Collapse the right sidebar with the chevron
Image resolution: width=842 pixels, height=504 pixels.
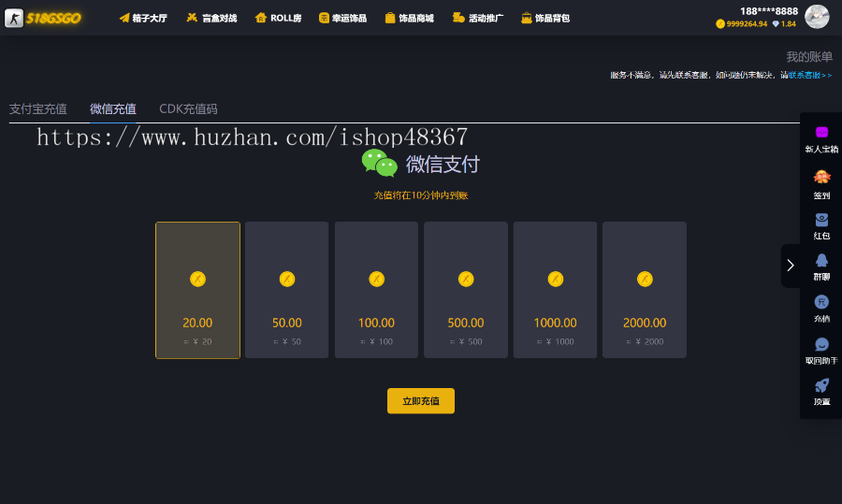(791, 266)
